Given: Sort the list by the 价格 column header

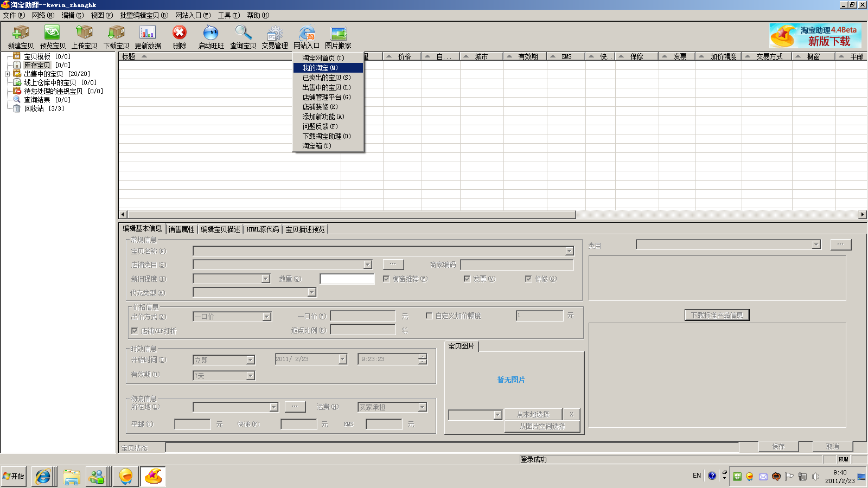Looking at the screenshot, I should [402, 56].
